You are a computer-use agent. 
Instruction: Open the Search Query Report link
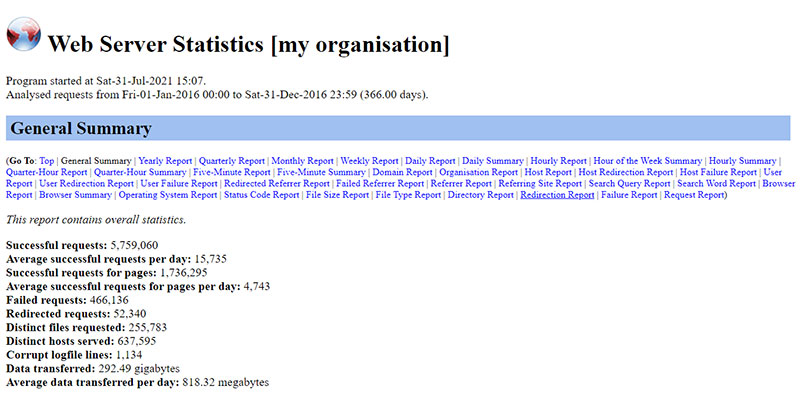click(x=630, y=183)
